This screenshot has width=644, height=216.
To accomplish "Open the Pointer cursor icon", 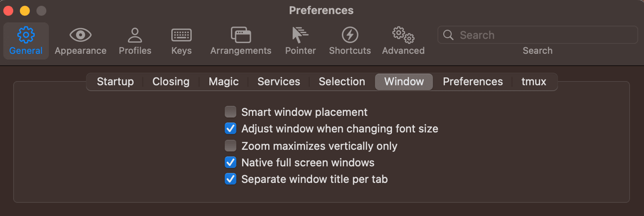I will click(x=300, y=35).
